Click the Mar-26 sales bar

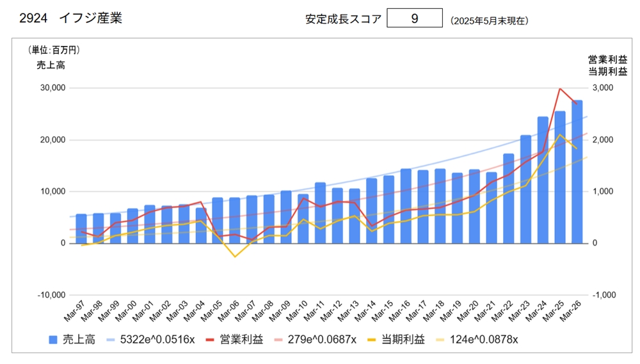point(577,172)
